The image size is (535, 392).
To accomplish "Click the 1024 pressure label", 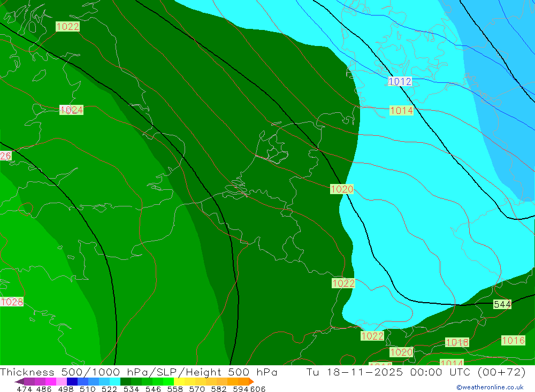I will [x=71, y=110].
